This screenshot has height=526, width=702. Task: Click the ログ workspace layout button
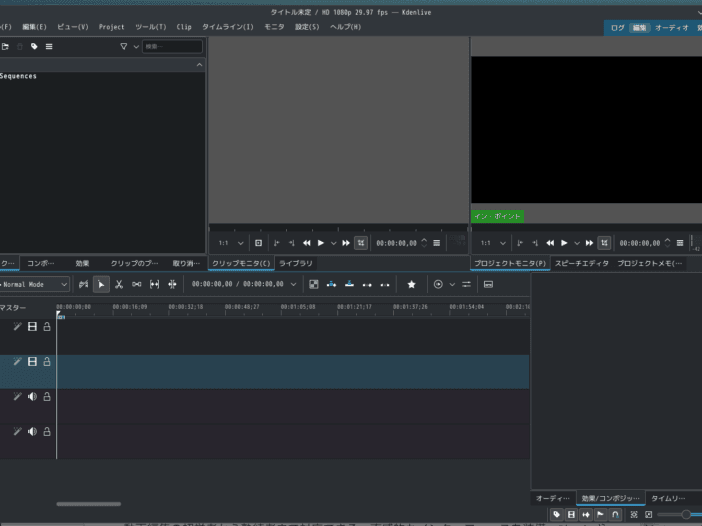[617, 28]
